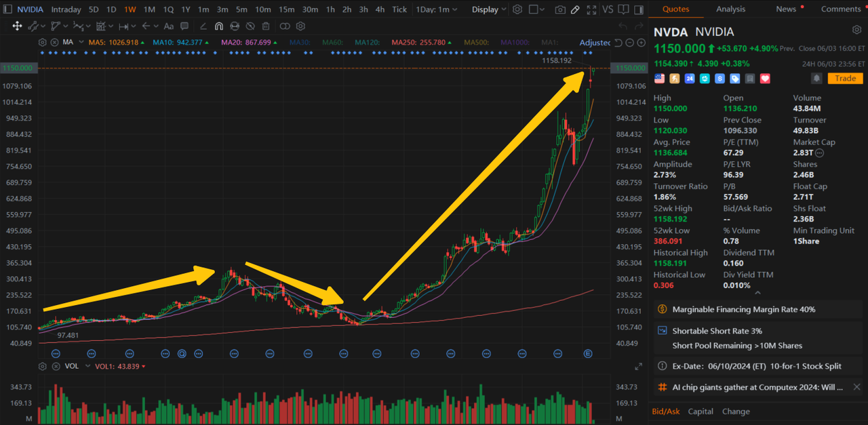Add a comment note on chart
This screenshot has height=425, width=868.
tap(185, 26)
